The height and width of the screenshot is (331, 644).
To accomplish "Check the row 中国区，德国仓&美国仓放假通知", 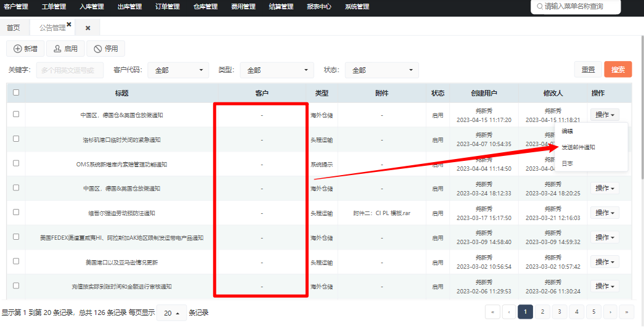I will point(16,114).
